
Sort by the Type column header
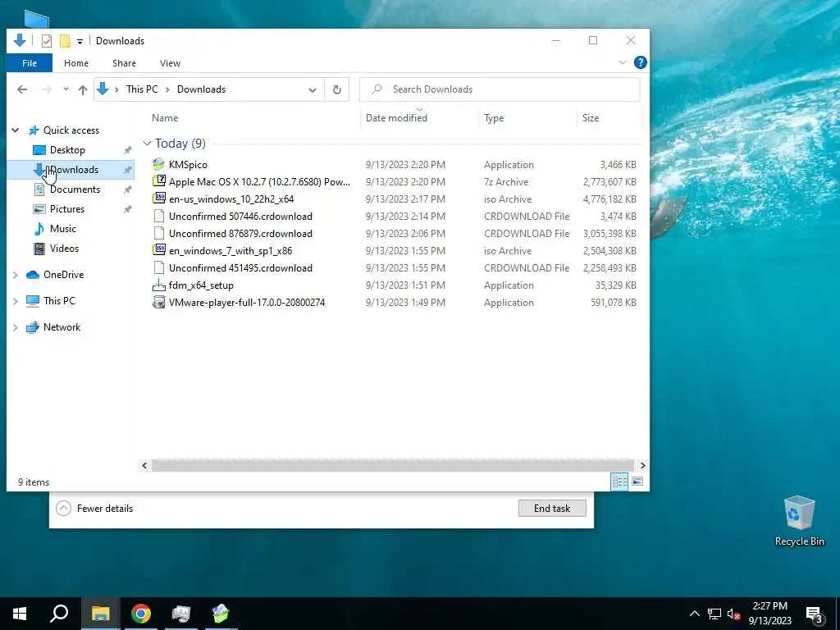pyautogui.click(x=494, y=118)
